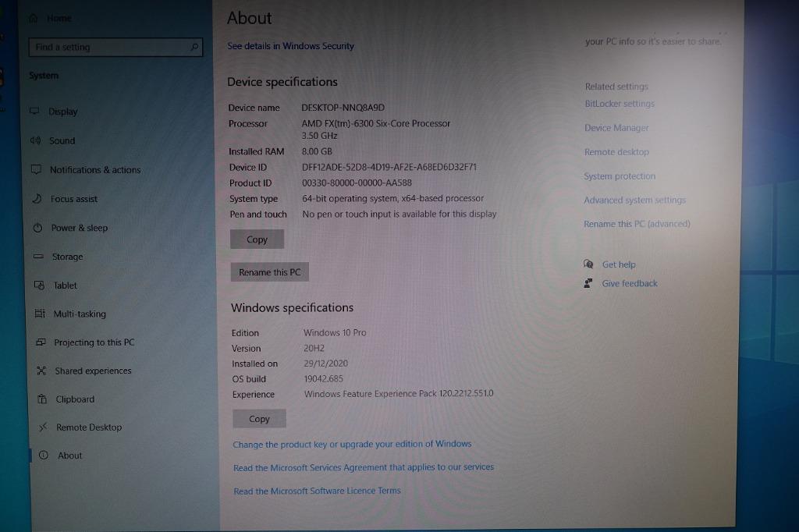Focus the Find a setting search field
Image resolution: width=799 pixels, height=532 pixels.
115,48
